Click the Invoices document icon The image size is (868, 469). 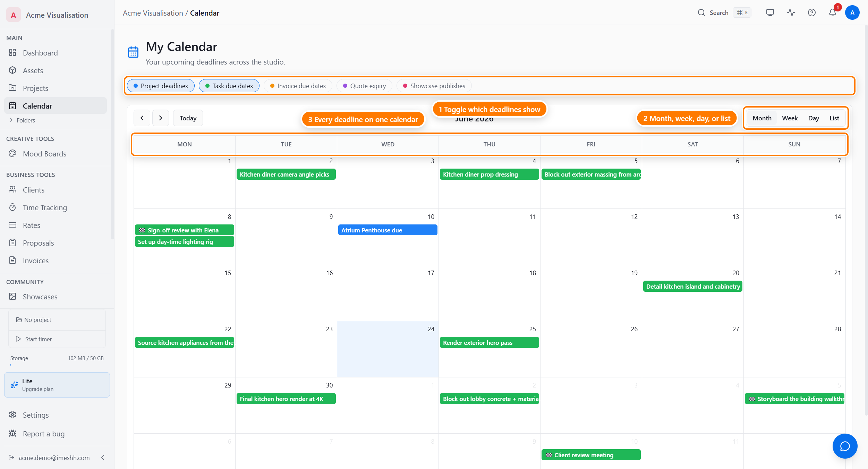click(x=12, y=260)
